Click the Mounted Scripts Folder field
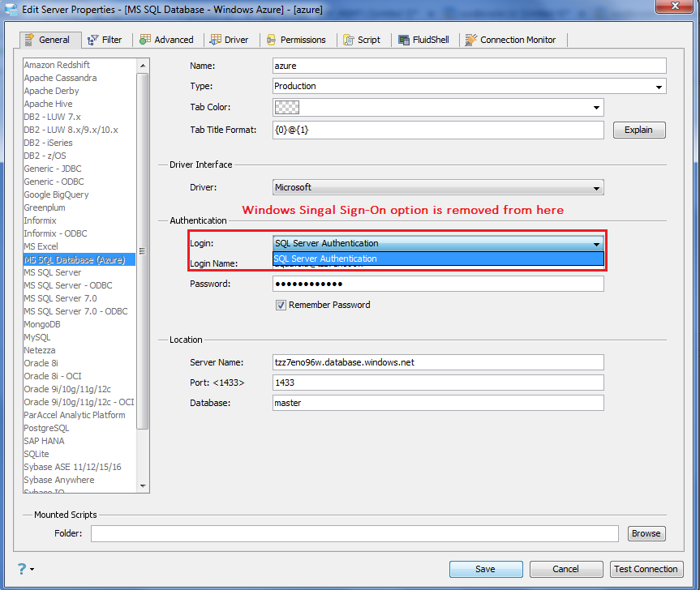Viewport: 700px width, 590px height. [354, 533]
